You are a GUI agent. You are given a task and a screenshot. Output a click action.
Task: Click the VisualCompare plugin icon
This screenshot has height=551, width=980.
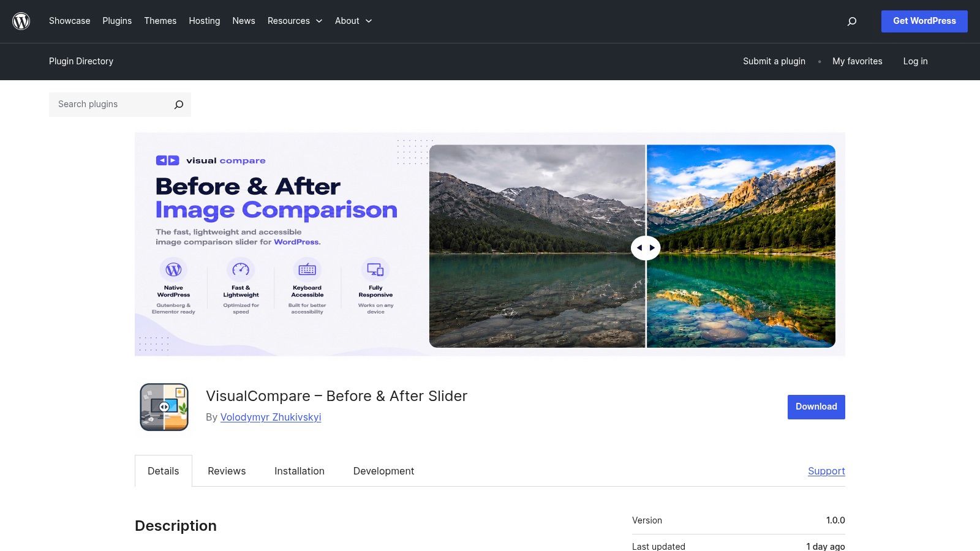point(164,407)
